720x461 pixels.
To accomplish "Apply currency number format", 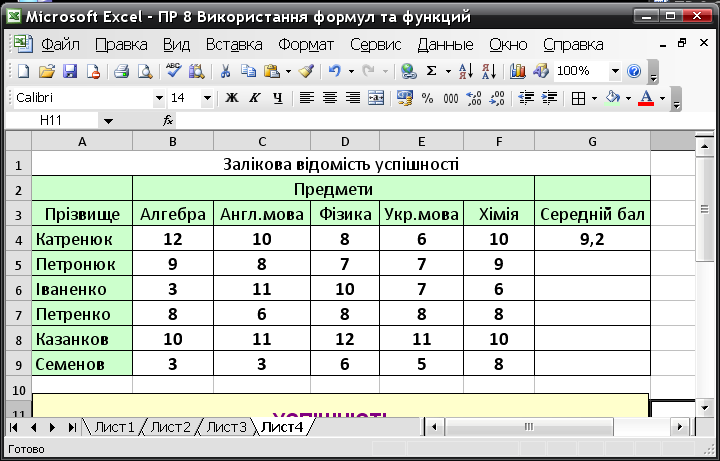I will tap(405, 98).
